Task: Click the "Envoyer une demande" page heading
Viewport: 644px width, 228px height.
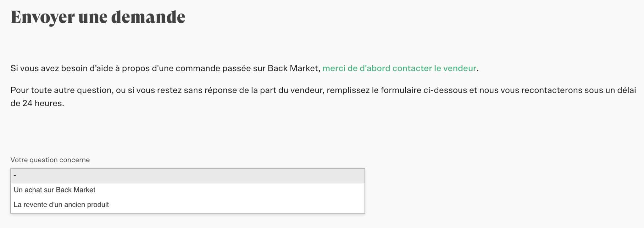Action: coord(98,17)
